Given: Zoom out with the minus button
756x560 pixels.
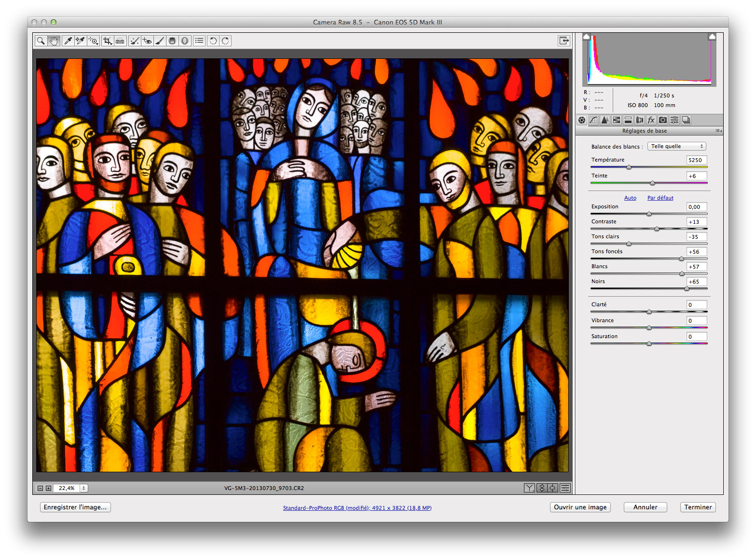Looking at the screenshot, I should click(41, 488).
